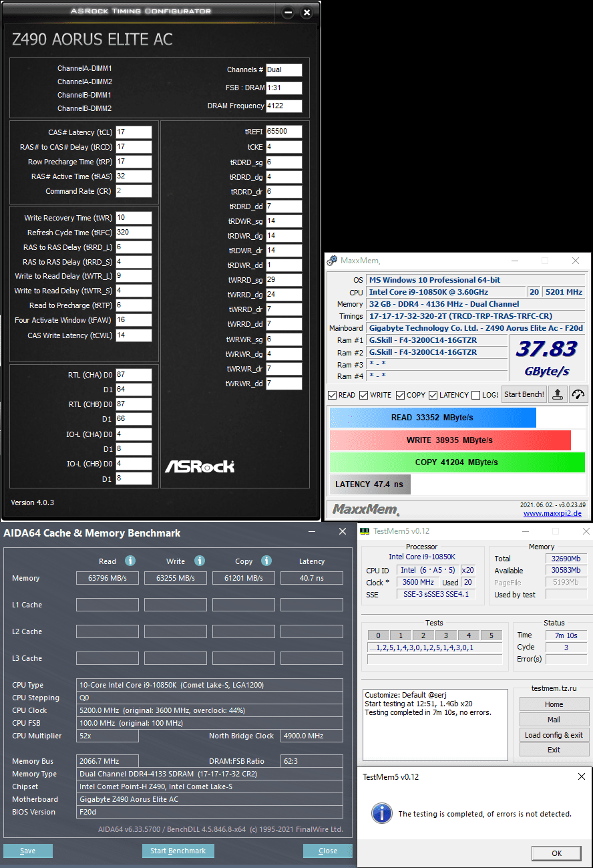Click the tREFI value field
This screenshot has height=868, width=593.
coord(284,132)
